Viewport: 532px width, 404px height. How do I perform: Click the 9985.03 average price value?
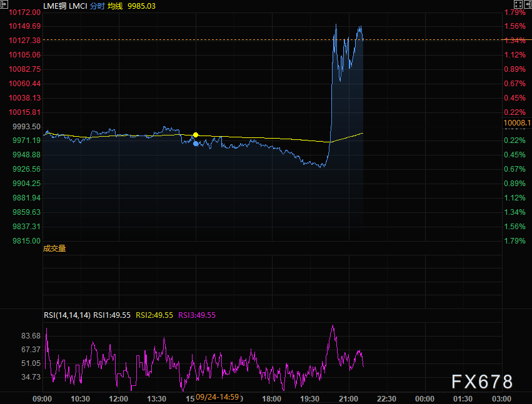(x=141, y=6)
